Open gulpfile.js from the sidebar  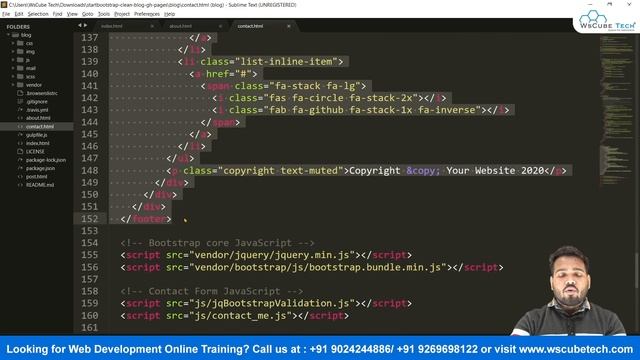[36, 135]
